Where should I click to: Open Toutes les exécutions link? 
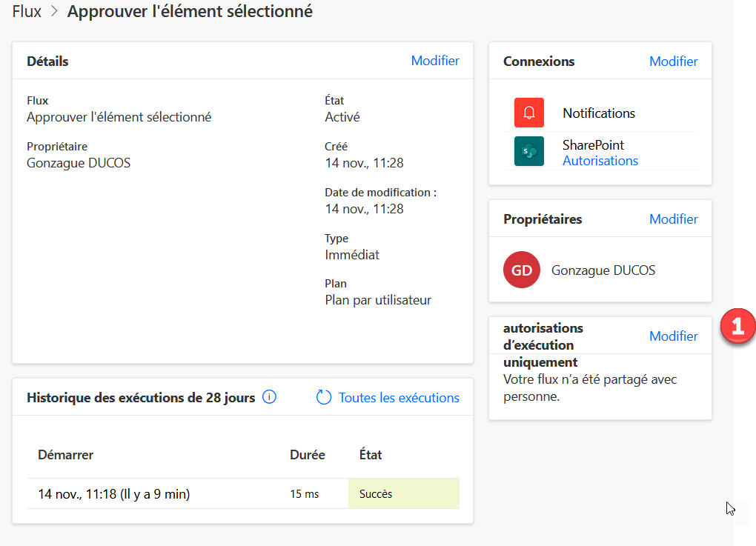point(399,398)
